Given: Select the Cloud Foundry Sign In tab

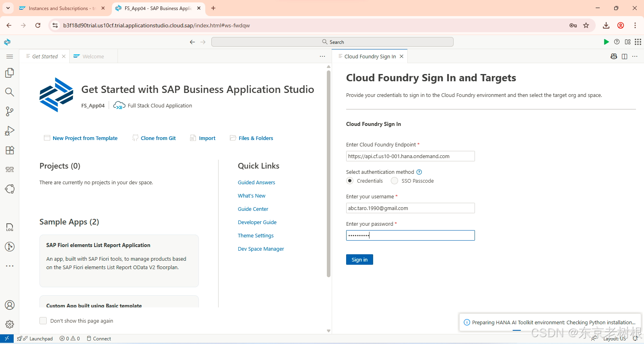Looking at the screenshot, I should tap(370, 56).
